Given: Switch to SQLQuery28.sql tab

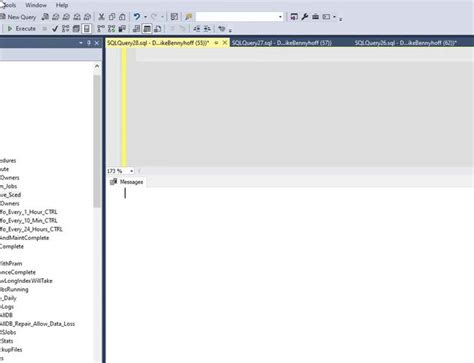Looking at the screenshot, I should coord(158,43).
